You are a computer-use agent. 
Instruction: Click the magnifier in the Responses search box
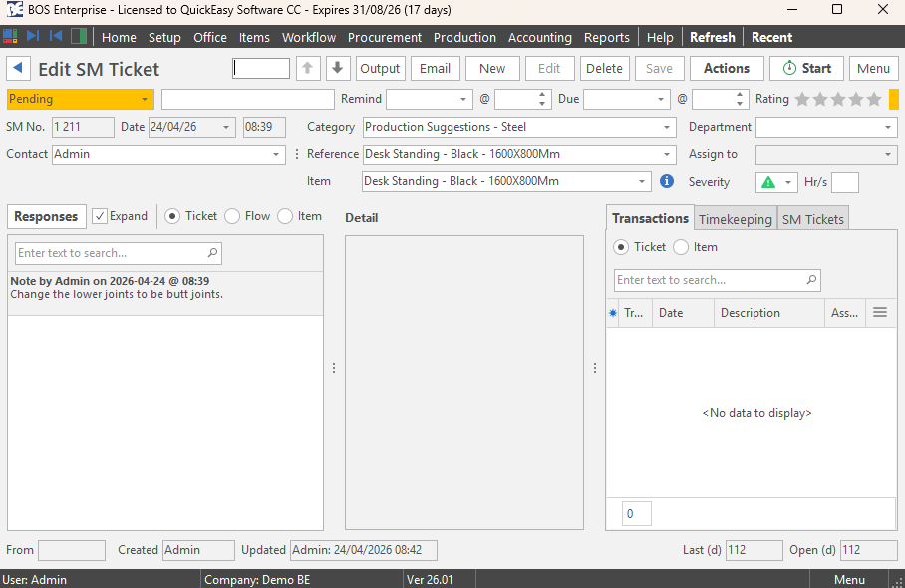[x=212, y=253]
